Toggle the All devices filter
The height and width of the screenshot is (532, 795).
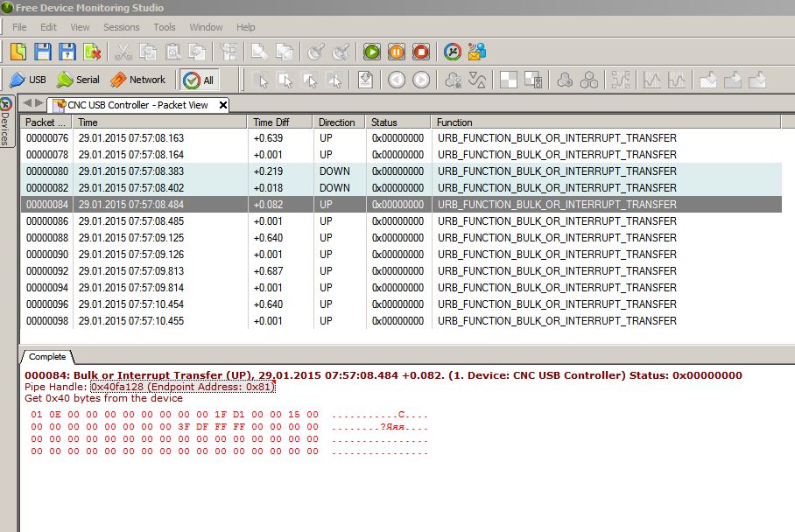[200, 80]
